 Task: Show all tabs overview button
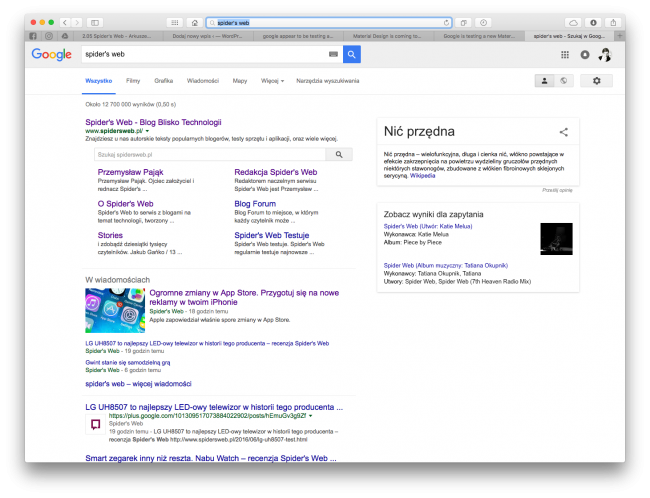click(463, 22)
